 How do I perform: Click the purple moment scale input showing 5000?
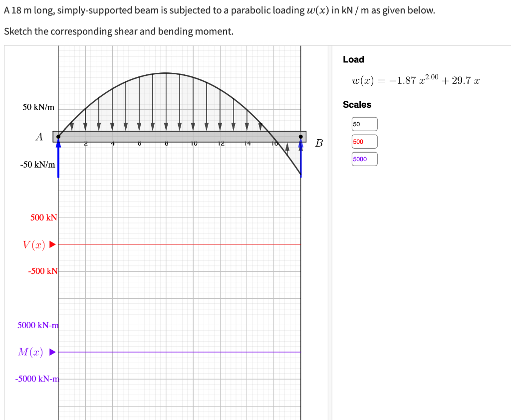point(364,159)
